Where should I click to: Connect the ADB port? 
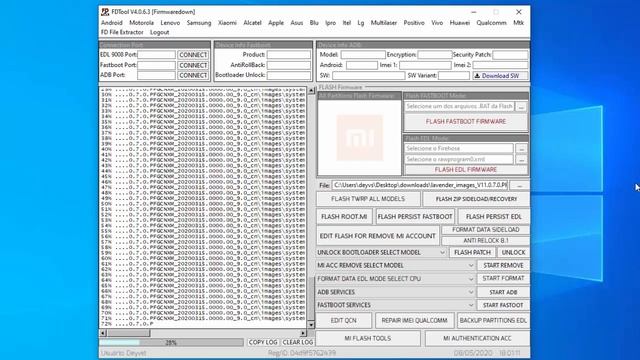pos(193,76)
